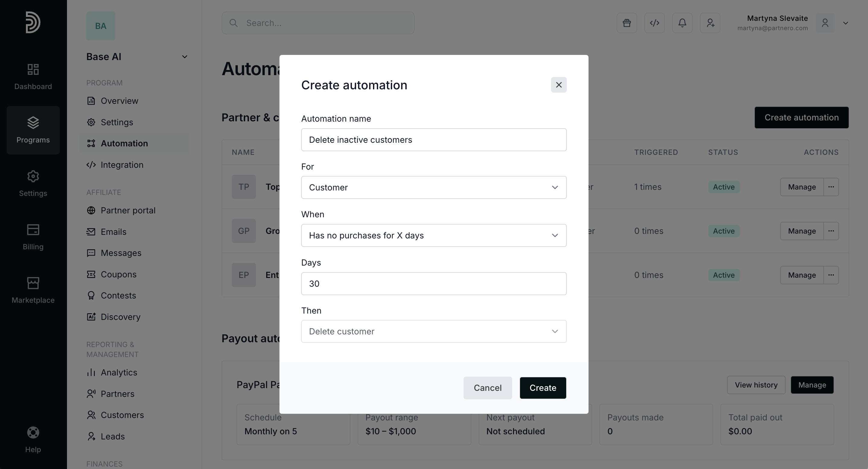The width and height of the screenshot is (868, 469).
Task: Expand the For dropdown showing Customer
Action: 434,187
